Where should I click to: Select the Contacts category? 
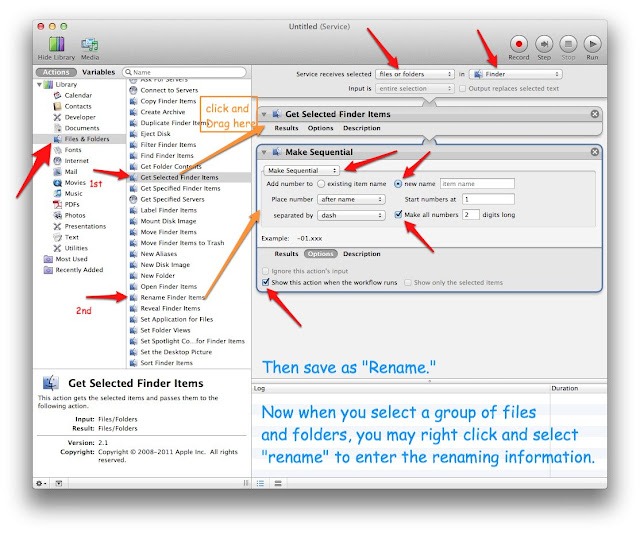pos(78,106)
